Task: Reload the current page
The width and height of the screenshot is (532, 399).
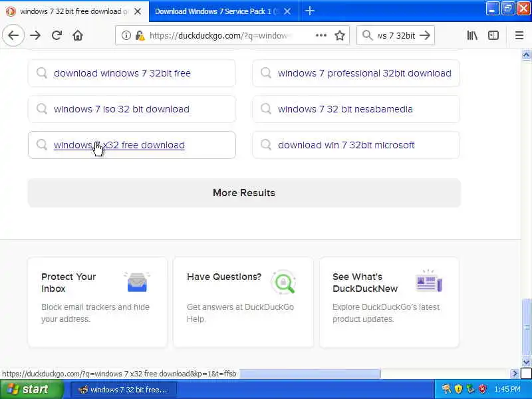Action: [57, 35]
